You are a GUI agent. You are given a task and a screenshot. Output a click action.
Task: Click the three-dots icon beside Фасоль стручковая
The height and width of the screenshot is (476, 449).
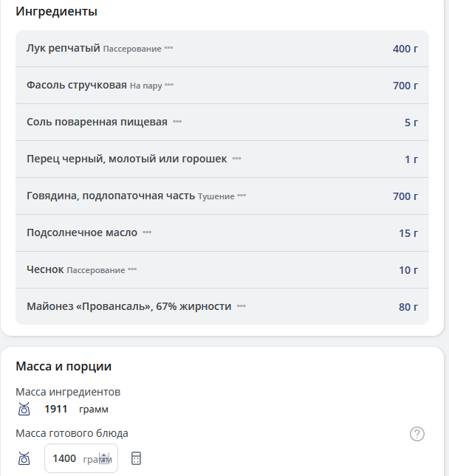point(169,86)
